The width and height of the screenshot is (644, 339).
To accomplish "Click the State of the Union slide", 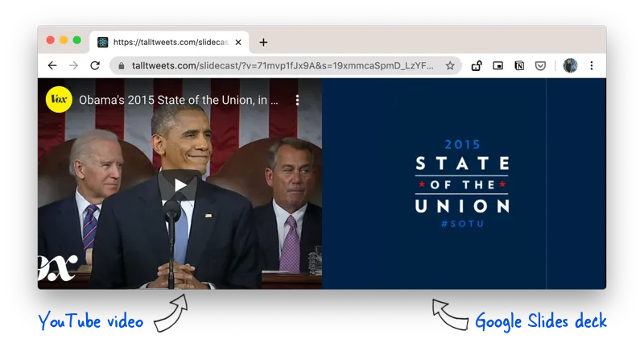I will pyautogui.click(x=462, y=184).
